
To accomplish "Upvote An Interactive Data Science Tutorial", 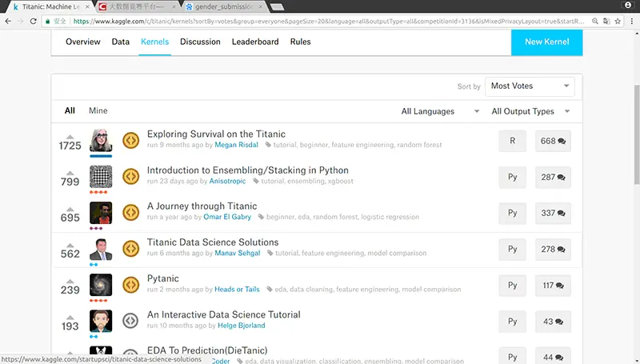I will point(70,318).
